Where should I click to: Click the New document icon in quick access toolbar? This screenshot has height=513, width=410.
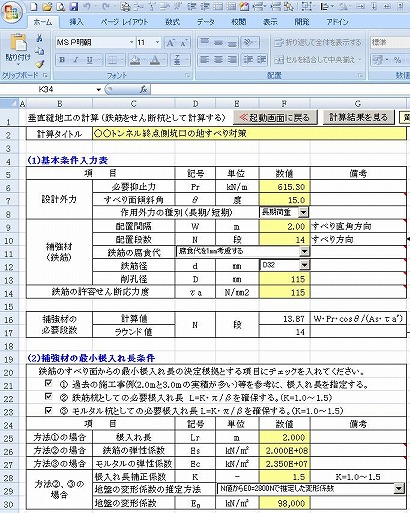pyautogui.click(x=34, y=6)
